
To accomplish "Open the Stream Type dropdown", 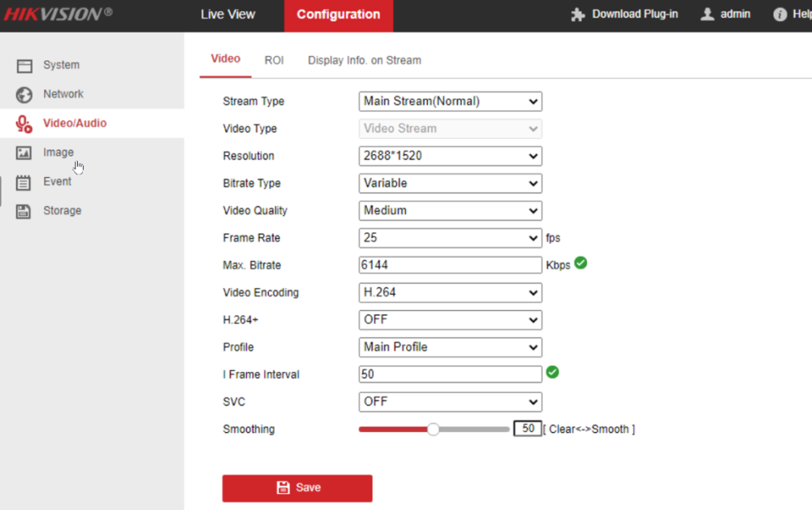I will pyautogui.click(x=450, y=102).
